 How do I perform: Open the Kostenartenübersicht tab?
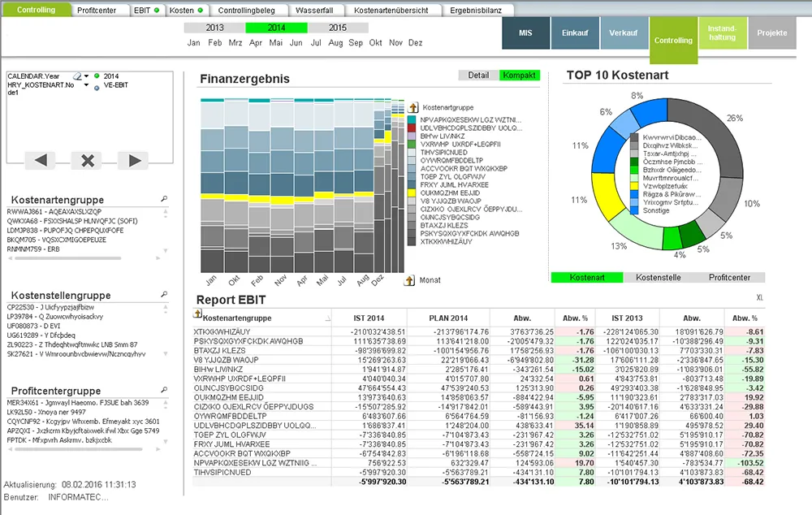pos(391,11)
